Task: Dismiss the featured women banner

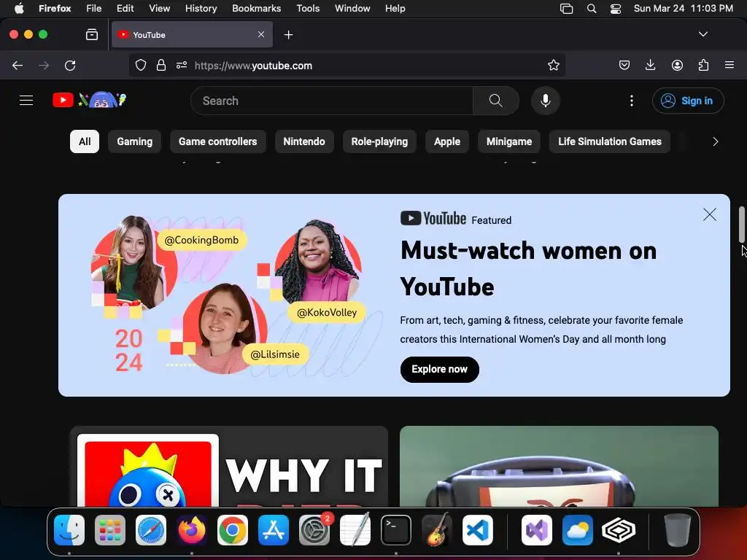Action: pyautogui.click(x=710, y=215)
